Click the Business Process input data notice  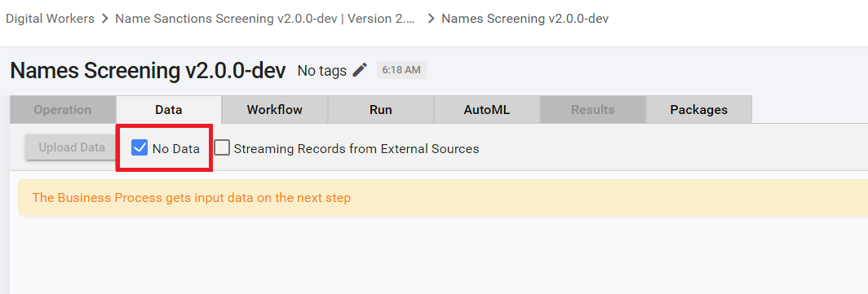pos(443,197)
